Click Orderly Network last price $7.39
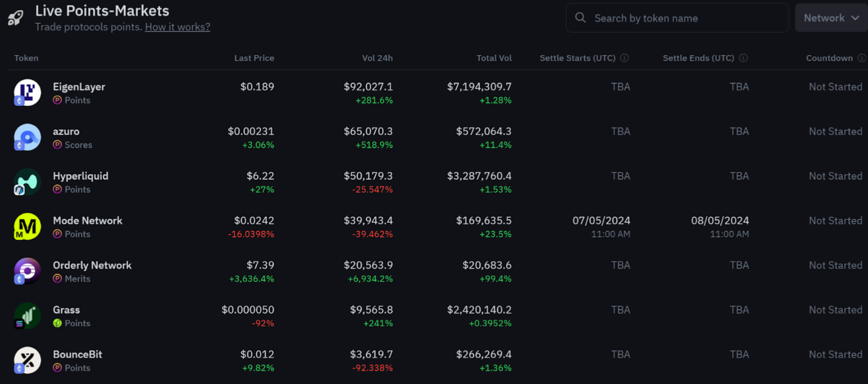The width and height of the screenshot is (868, 384). (x=260, y=265)
